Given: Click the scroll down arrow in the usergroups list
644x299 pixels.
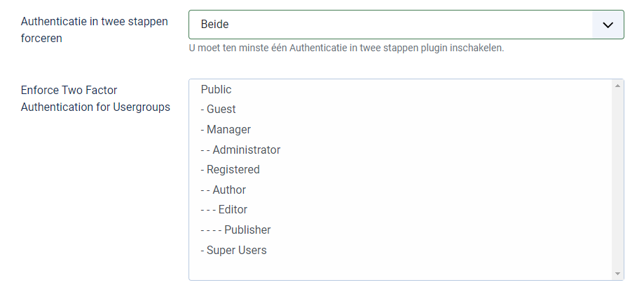Looking at the screenshot, I should pyautogui.click(x=617, y=273).
